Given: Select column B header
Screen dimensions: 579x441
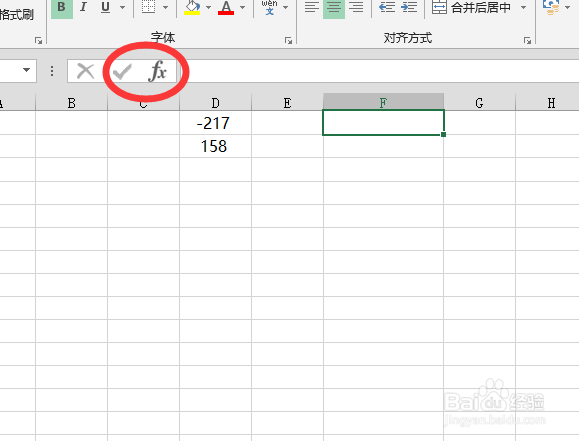Looking at the screenshot, I should coord(72,103).
